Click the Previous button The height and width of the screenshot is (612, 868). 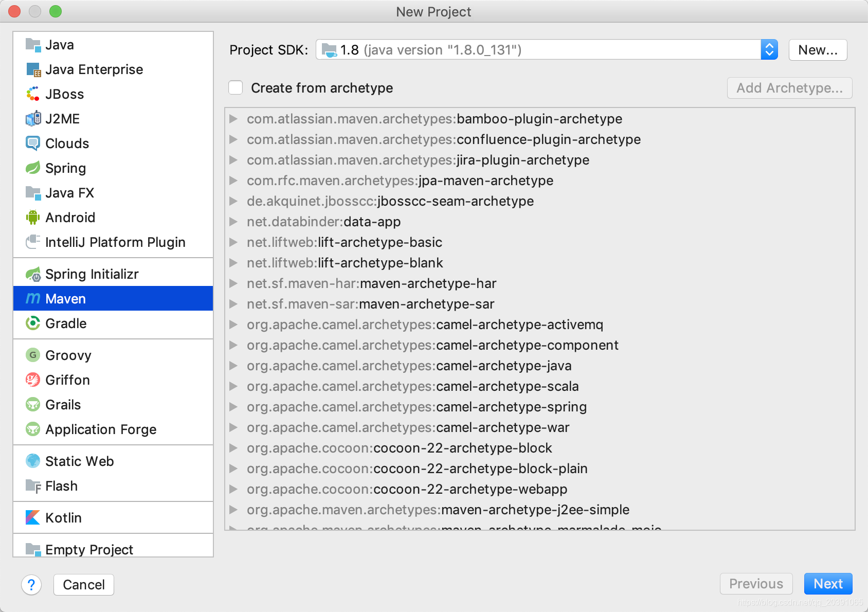(x=756, y=584)
